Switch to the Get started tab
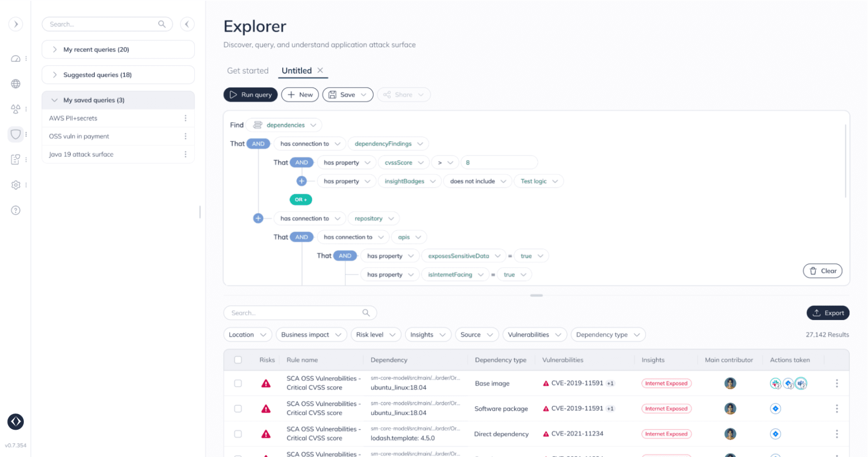868x457 pixels. 247,70
